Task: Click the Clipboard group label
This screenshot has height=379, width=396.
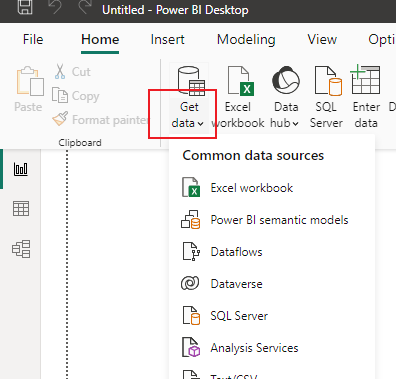Action: click(x=80, y=143)
